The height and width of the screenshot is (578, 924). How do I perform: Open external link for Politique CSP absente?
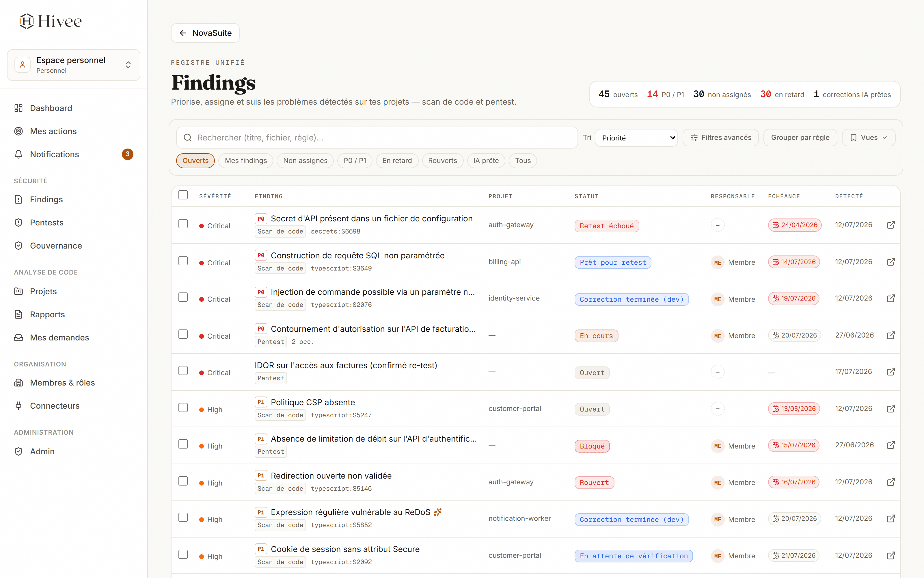891,409
